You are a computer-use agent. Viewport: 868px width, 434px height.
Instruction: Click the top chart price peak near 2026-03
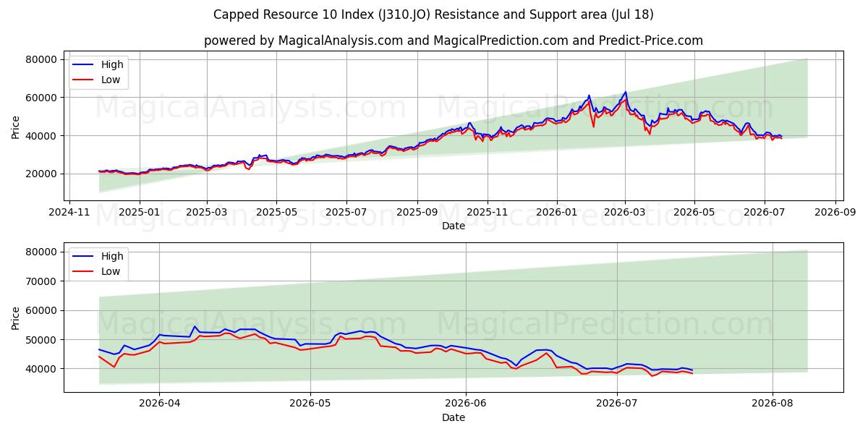626,93
